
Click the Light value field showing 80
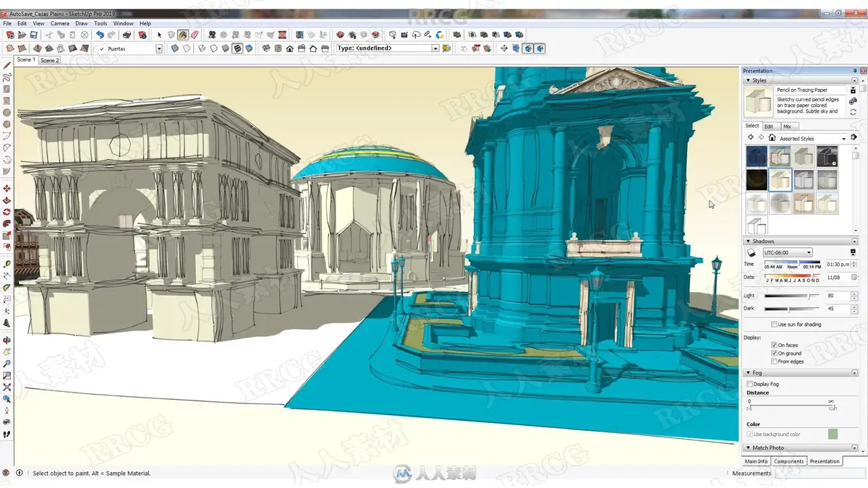(837, 296)
